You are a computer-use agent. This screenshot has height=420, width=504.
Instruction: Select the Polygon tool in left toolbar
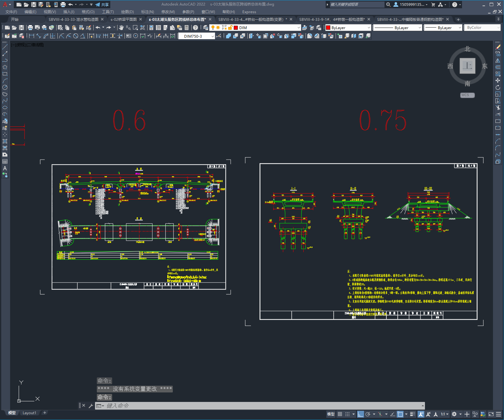coord(5,67)
